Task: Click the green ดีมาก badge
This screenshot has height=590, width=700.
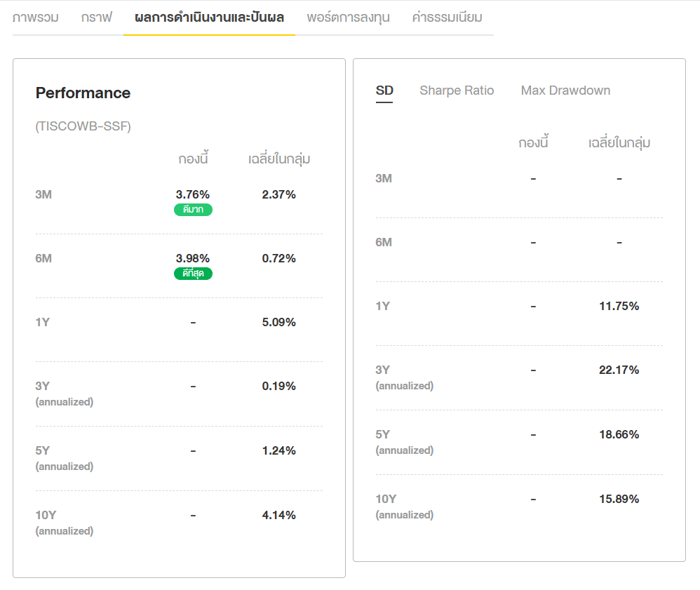Action: (193, 210)
